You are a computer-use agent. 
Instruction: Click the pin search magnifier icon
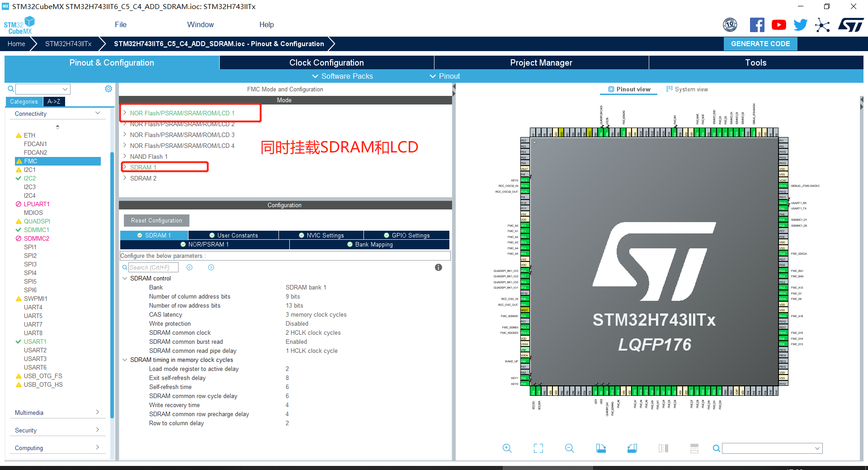point(717,448)
